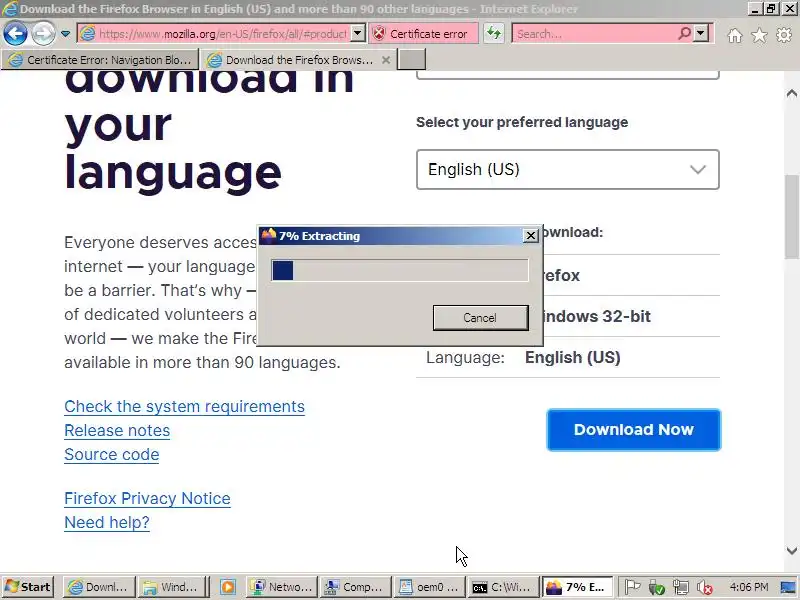
Task: Go back with the IE Back arrow
Action: tap(15, 34)
